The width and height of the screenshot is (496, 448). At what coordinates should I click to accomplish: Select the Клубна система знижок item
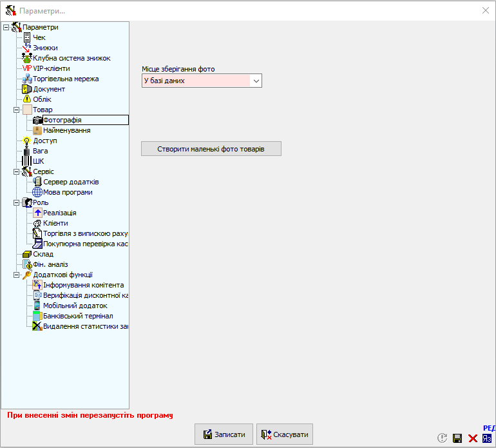point(72,58)
